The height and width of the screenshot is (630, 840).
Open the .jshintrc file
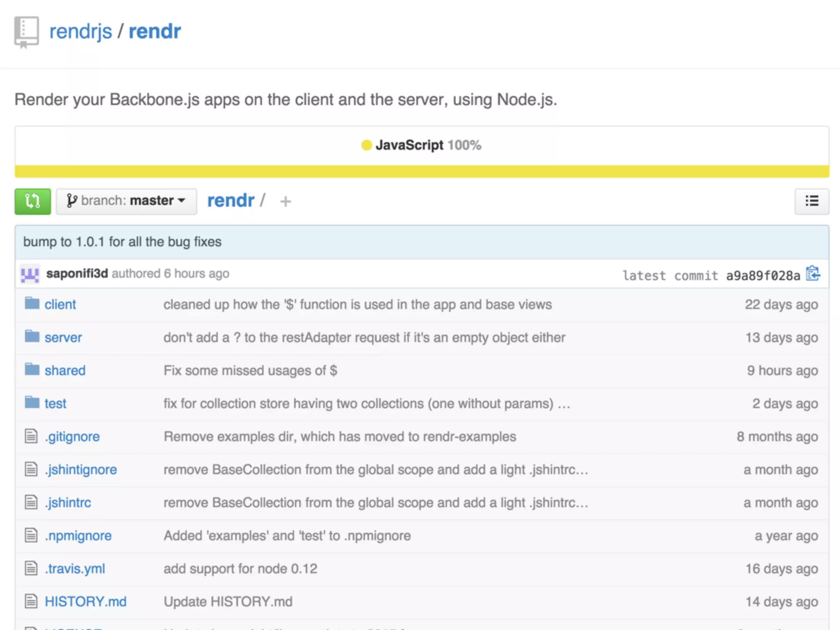(x=68, y=502)
